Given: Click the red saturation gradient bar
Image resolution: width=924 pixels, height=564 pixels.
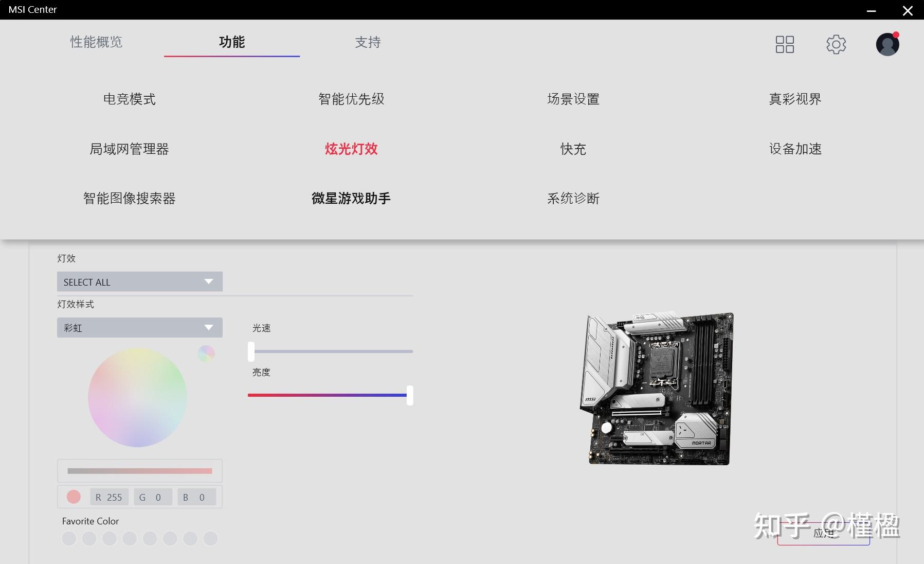Looking at the screenshot, I should click(x=140, y=471).
